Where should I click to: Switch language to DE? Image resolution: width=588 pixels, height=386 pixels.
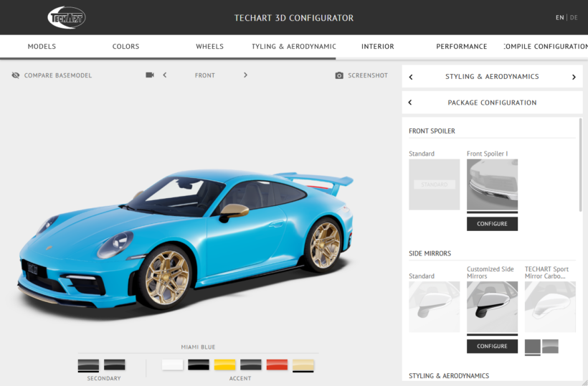[x=574, y=17]
